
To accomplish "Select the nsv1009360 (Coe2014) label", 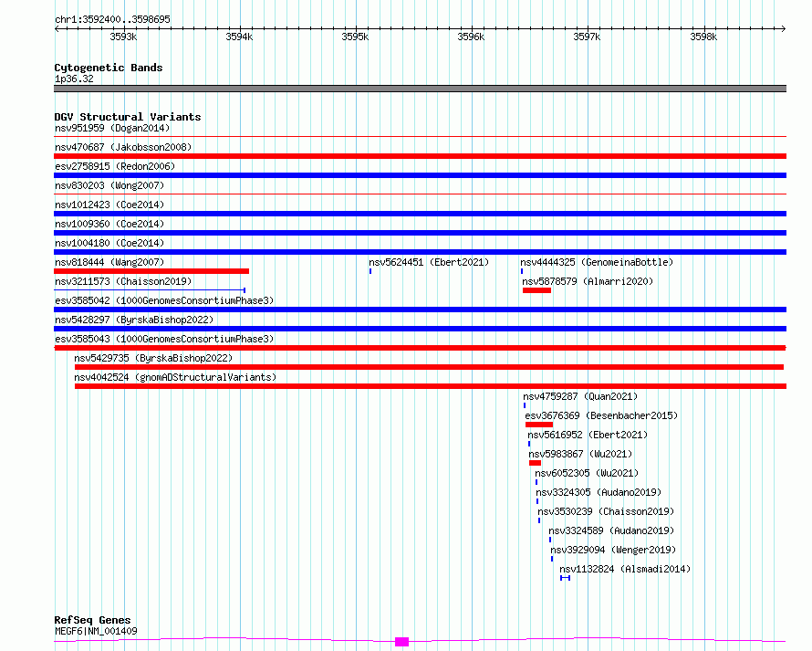I will pyautogui.click(x=109, y=224).
